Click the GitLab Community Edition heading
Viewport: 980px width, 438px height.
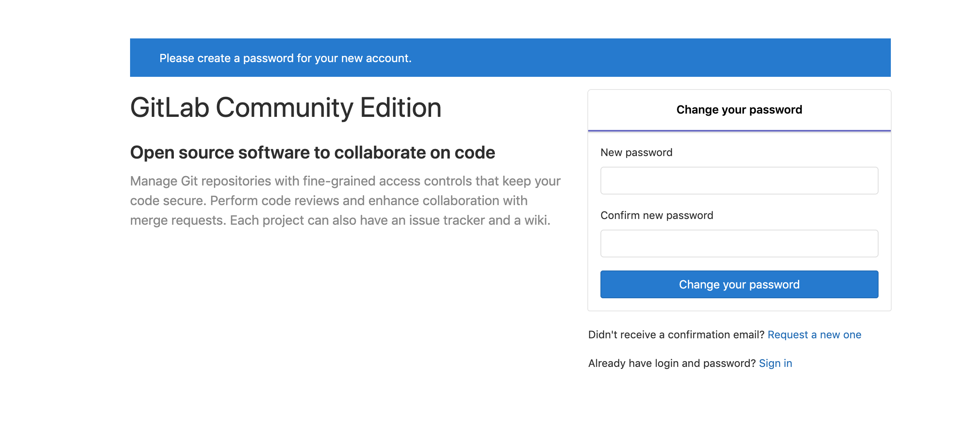click(x=285, y=108)
